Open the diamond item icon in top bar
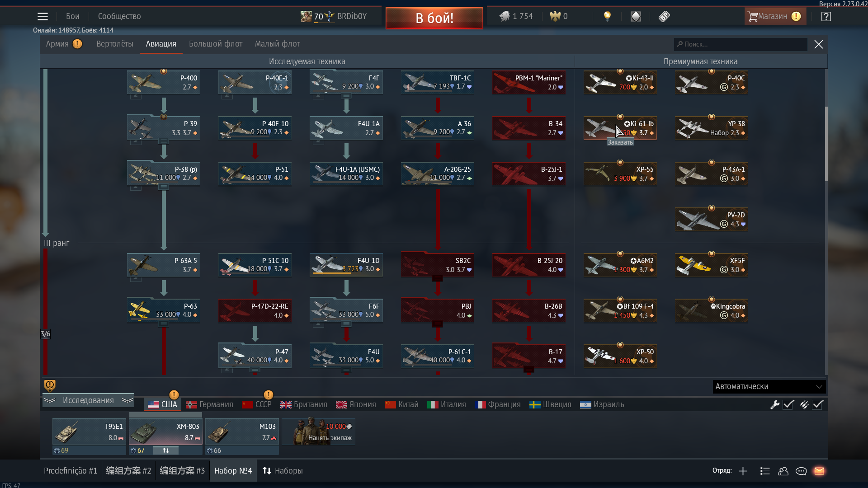Viewport: 868px width, 488px height. [x=636, y=16]
